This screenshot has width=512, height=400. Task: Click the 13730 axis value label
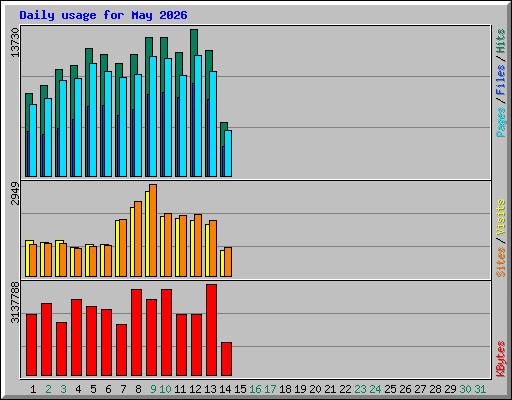(15, 42)
